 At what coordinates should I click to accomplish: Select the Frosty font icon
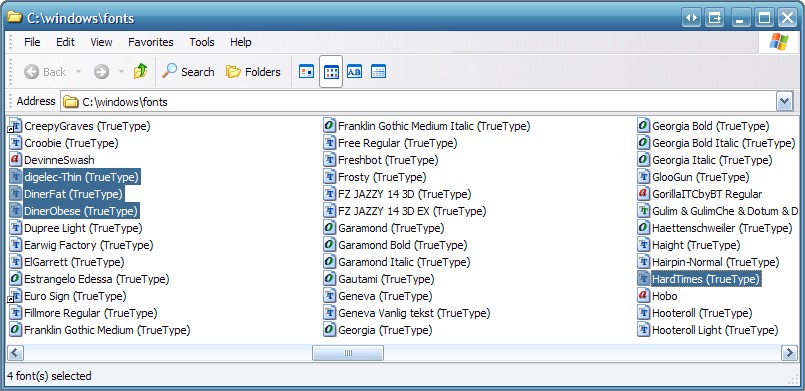coord(330,177)
